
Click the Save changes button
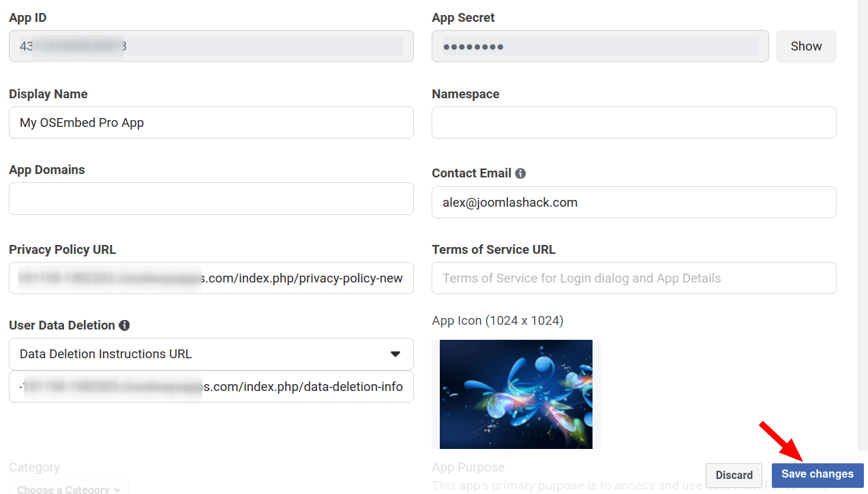point(817,474)
